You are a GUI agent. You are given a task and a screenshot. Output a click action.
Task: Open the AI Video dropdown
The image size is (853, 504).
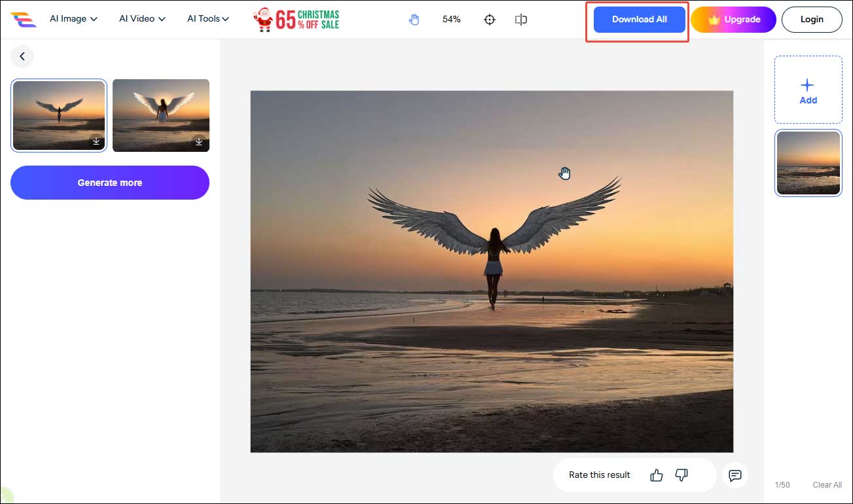[x=141, y=19]
